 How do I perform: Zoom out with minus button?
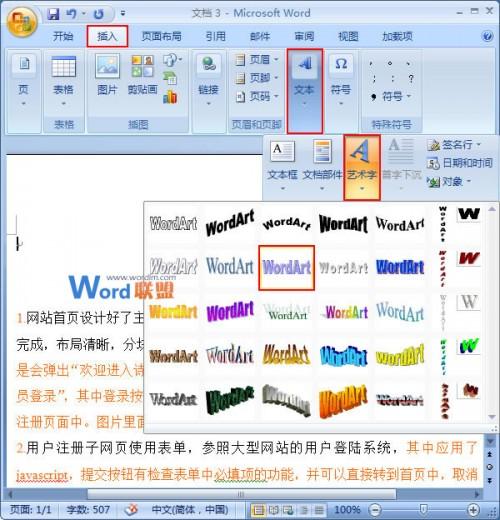click(375, 510)
